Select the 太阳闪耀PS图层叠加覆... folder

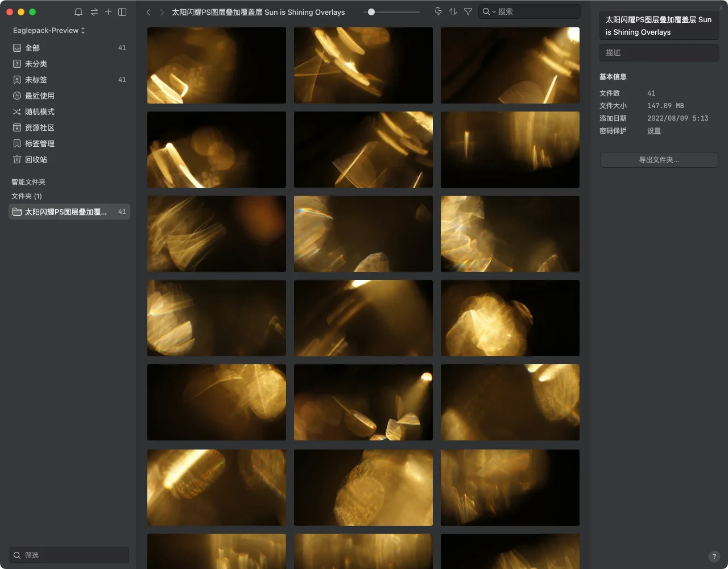click(69, 212)
